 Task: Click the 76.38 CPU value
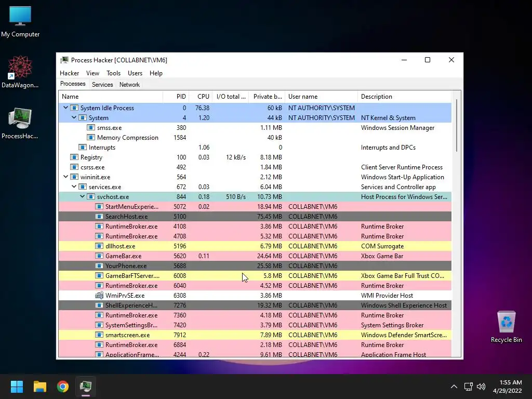tap(202, 108)
